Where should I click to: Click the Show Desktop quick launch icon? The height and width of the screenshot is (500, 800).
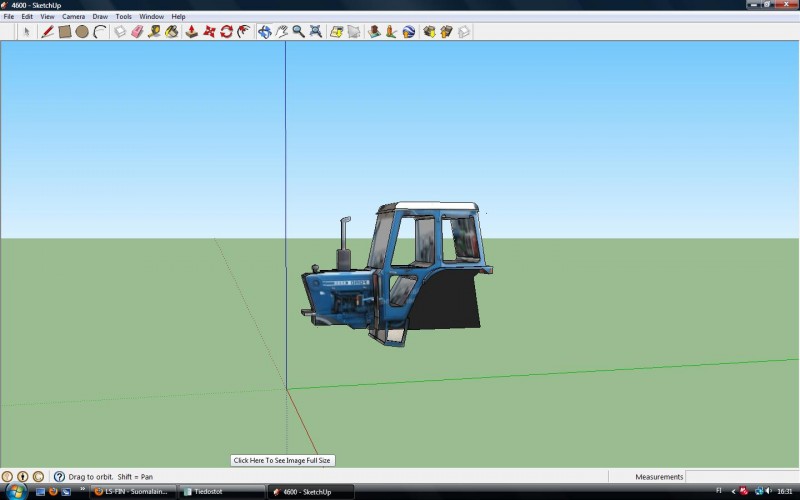pos(40,492)
